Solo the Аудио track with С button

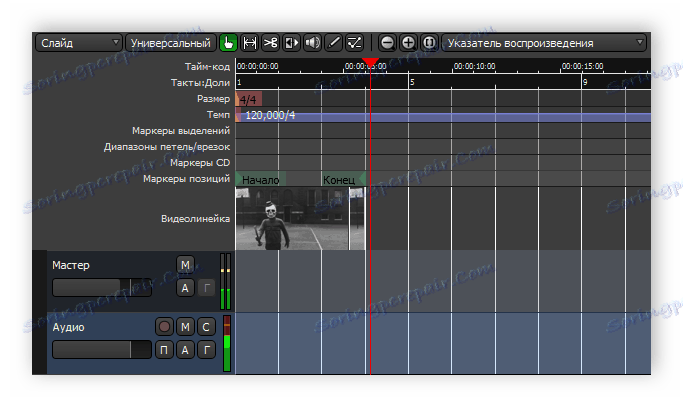click(x=206, y=327)
